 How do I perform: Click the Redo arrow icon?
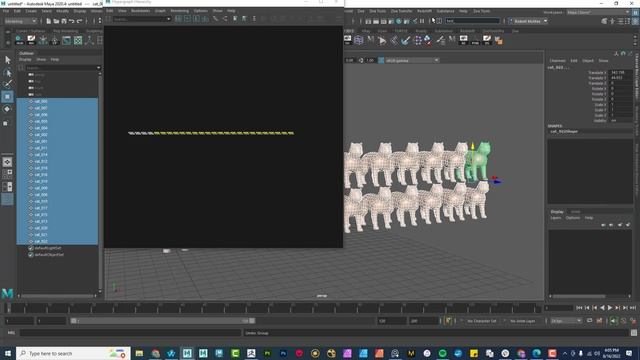[x=79, y=21]
